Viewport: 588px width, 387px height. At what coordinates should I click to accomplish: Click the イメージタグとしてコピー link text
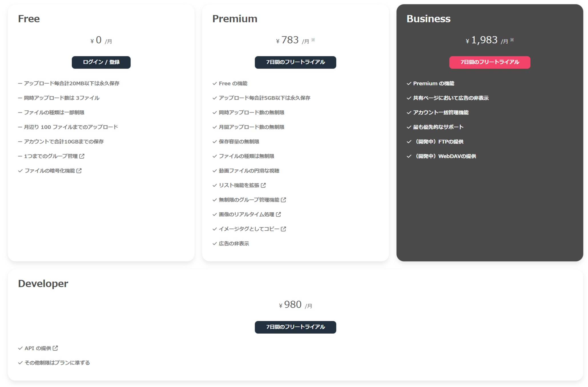pyautogui.click(x=249, y=229)
